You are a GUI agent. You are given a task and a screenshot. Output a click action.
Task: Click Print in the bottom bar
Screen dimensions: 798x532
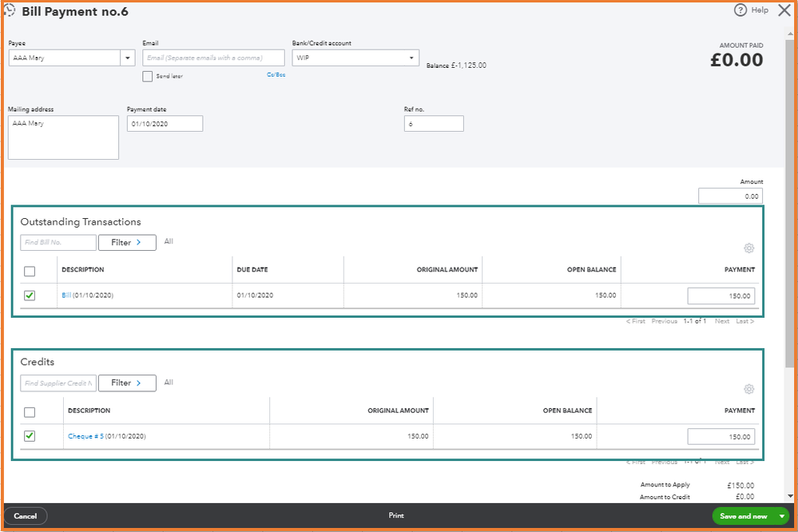tap(396, 516)
